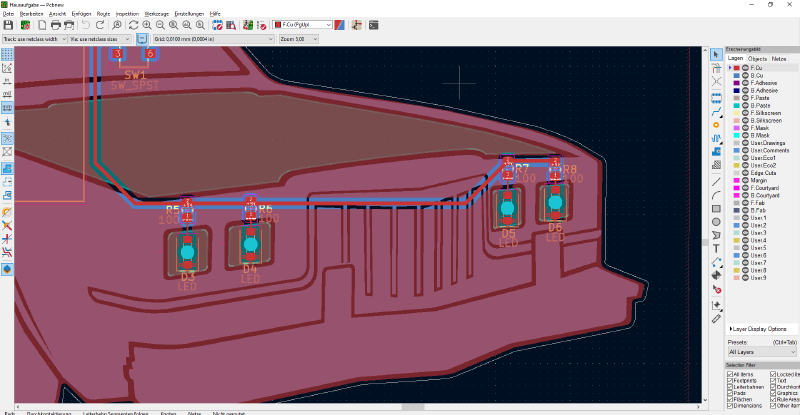Toggle visibility of the F.Mask layer
The image size is (800, 415).
pyautogui.click(x=745, y=128)
